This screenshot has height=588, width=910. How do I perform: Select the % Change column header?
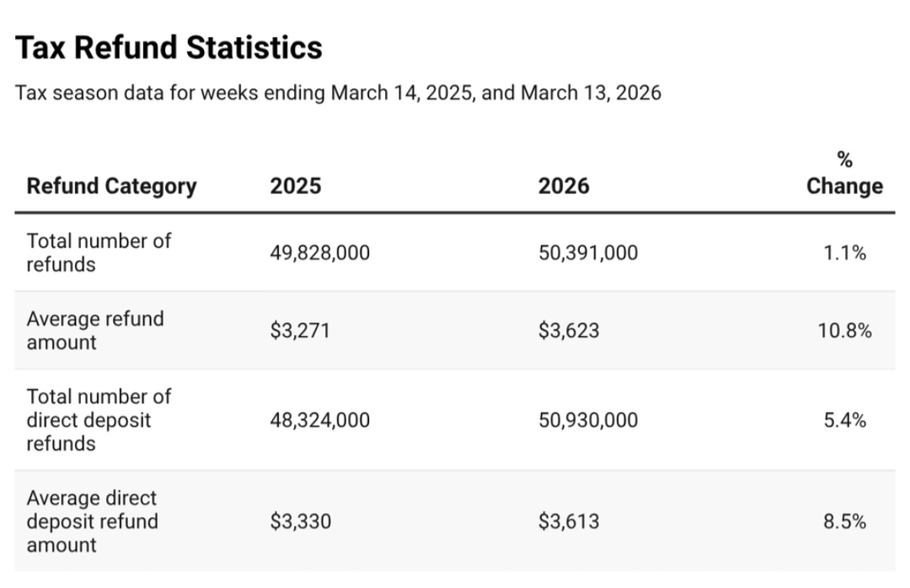(x=844, y=173)
